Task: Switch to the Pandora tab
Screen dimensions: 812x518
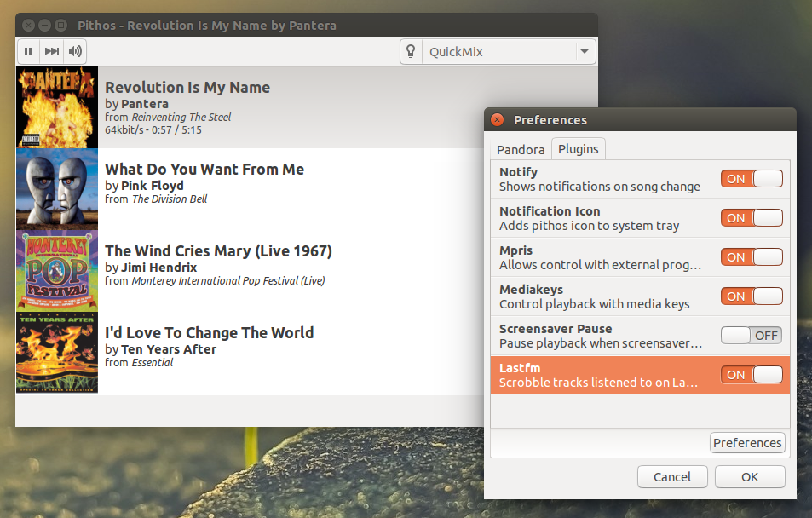Action: tap(521, 150)
